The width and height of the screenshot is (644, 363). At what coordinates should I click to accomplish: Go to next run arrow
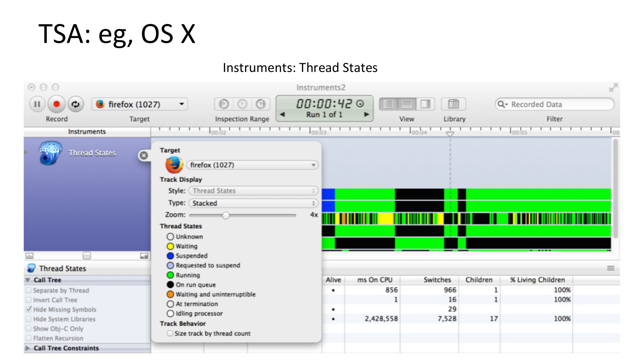coord(366,115)
